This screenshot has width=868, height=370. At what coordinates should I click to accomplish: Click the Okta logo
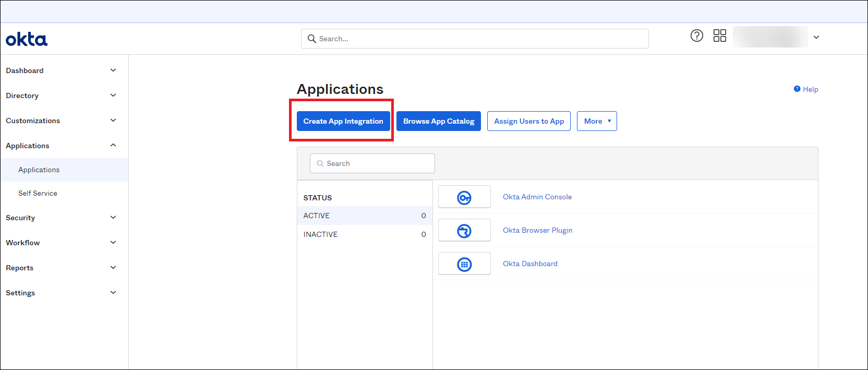[27, 39]
